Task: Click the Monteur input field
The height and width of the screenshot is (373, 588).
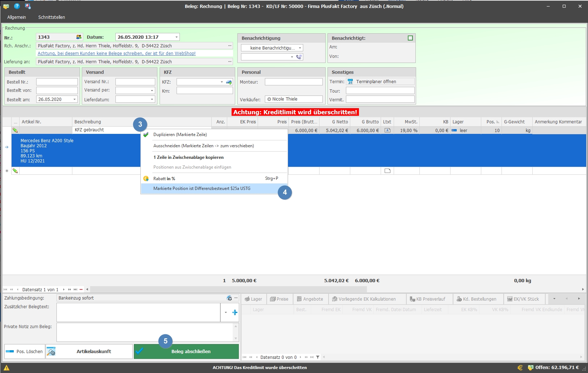Action: click(293, 82)
